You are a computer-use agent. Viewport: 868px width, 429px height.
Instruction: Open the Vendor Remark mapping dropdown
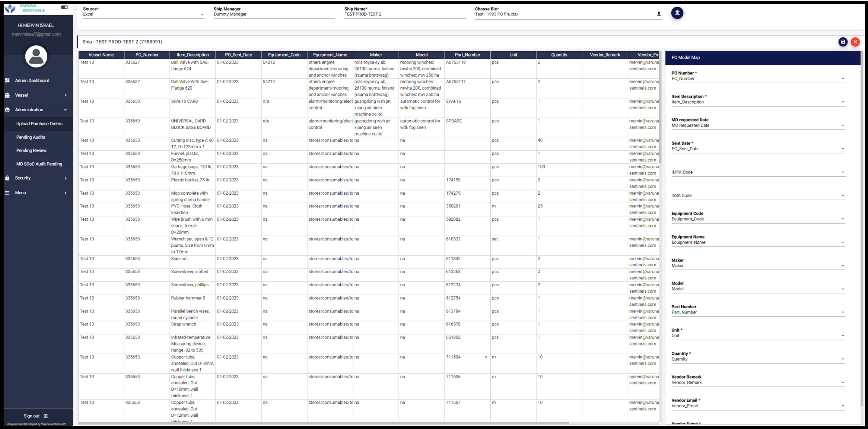tap(758, 383)
